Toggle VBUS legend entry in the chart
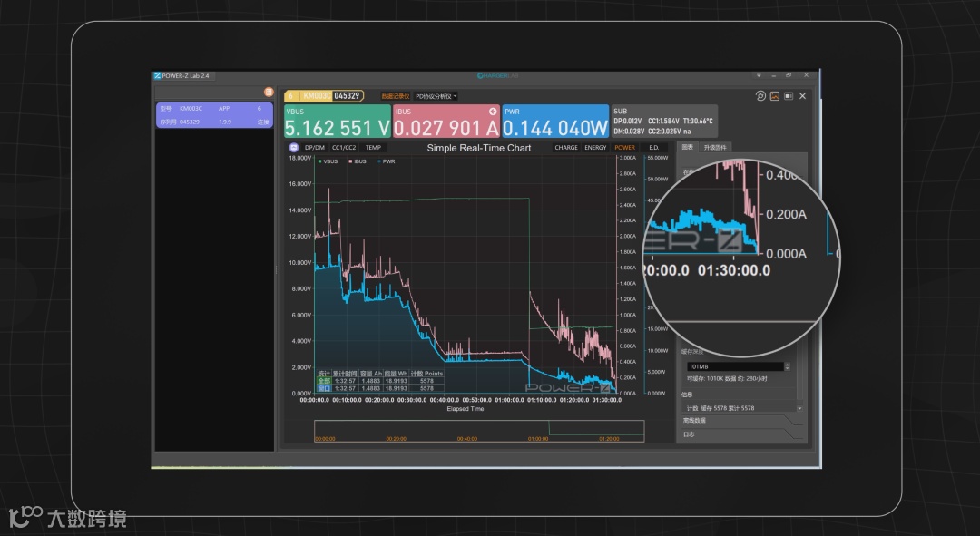The image size is (980, 536). click(x=328, y=161)
